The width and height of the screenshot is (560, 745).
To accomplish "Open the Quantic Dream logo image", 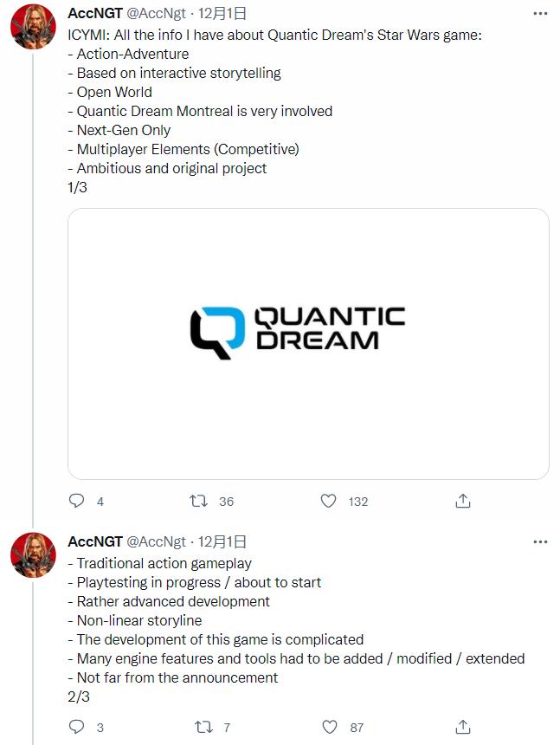I will coord(308,343).
